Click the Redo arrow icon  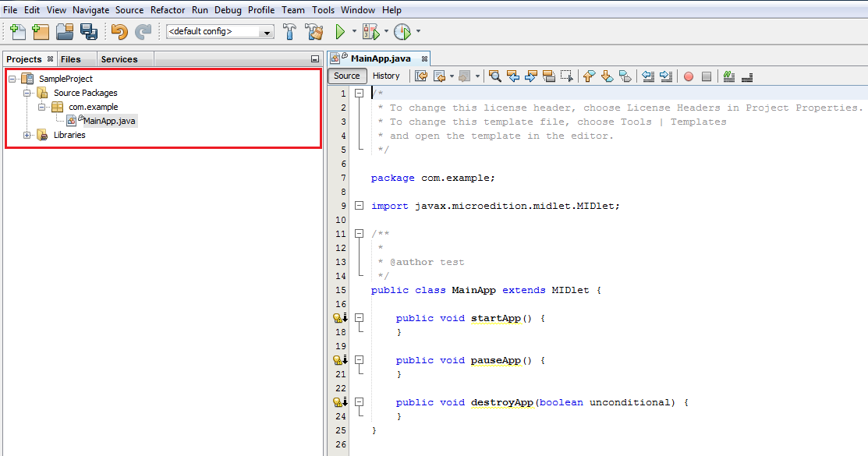coord(143,31)
